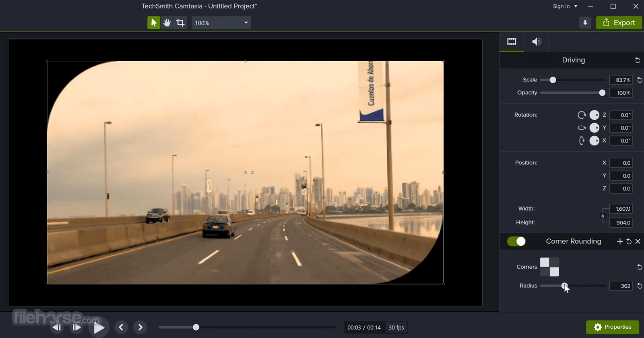Image resolution: width=644 pixels, height=338 pixels.
Task: Reset the Scale value
Action: coord(640,80)
